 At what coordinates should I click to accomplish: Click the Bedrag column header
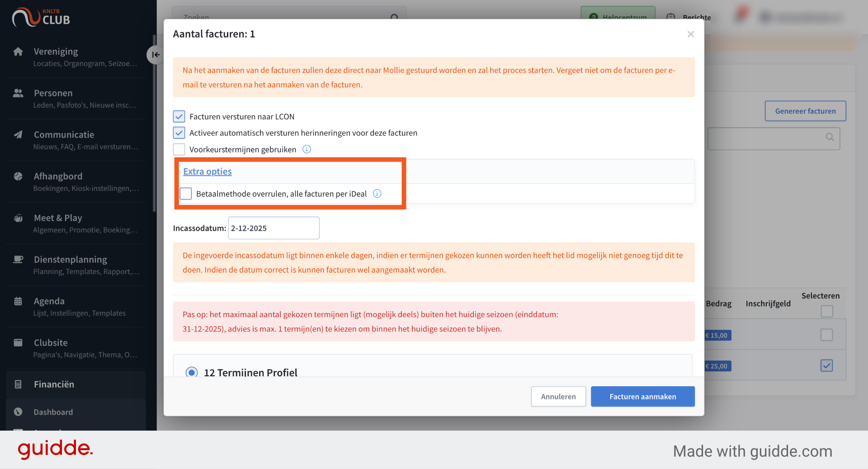point(718,303)
